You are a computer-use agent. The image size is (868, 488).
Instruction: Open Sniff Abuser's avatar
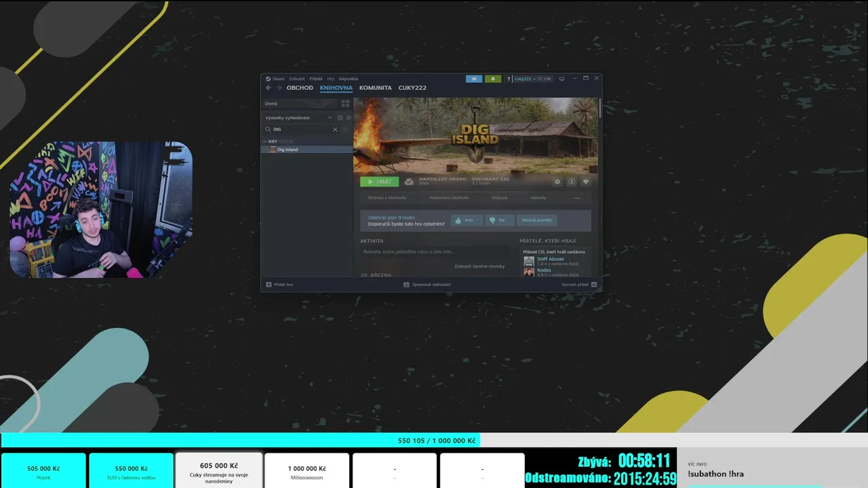pos(529,261)
